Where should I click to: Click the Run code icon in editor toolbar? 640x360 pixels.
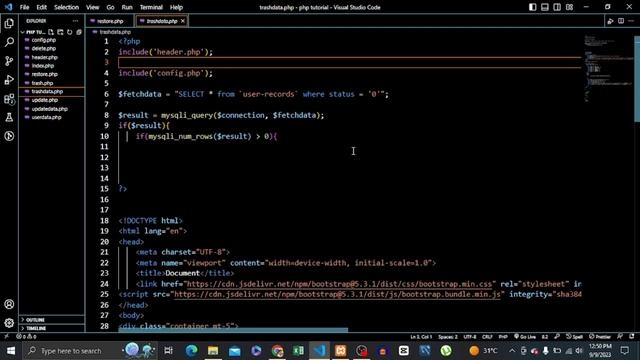(610, 21)
